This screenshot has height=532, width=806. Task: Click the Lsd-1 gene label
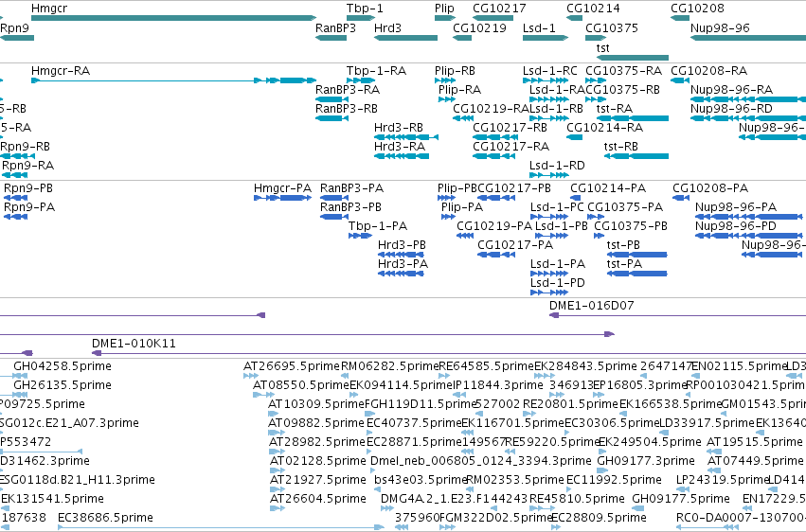pos(539,28)
